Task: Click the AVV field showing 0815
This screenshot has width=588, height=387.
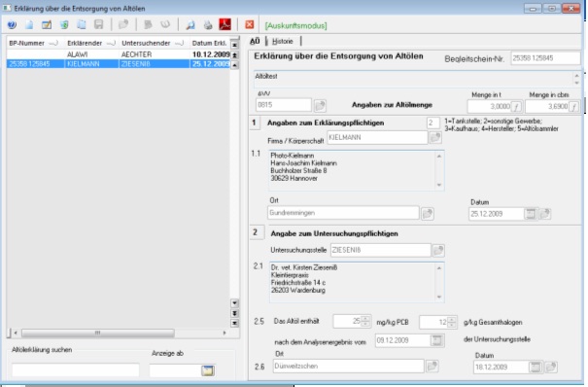Action: click(284, 105)
